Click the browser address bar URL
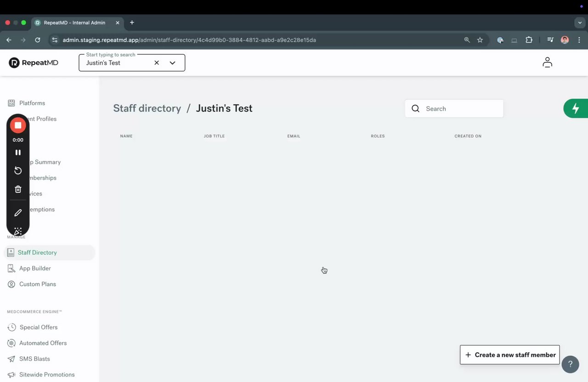Viewport: 588px width, 382px height. pos(189,40)
